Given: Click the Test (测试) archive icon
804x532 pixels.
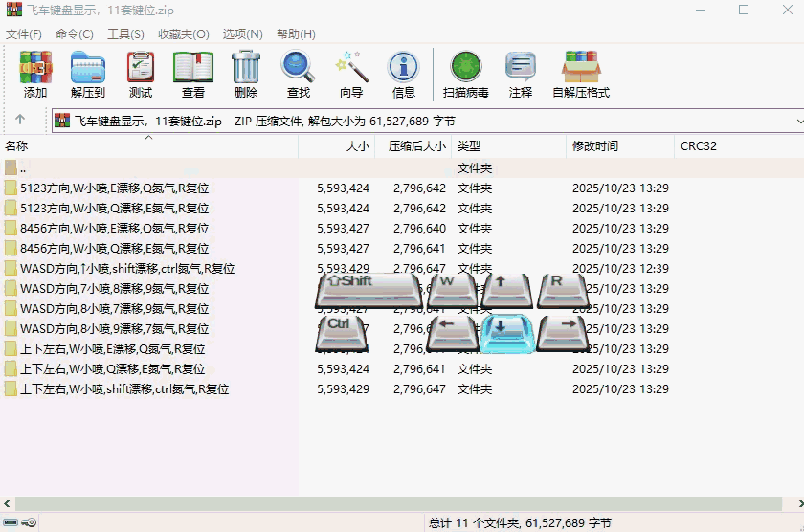Looking at the screenshot, I should click(x=141, y=74).
